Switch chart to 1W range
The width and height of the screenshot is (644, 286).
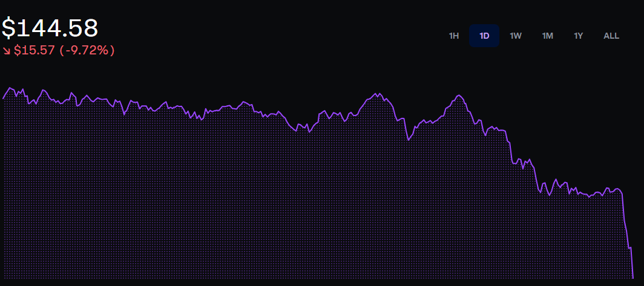pos(516,36)
